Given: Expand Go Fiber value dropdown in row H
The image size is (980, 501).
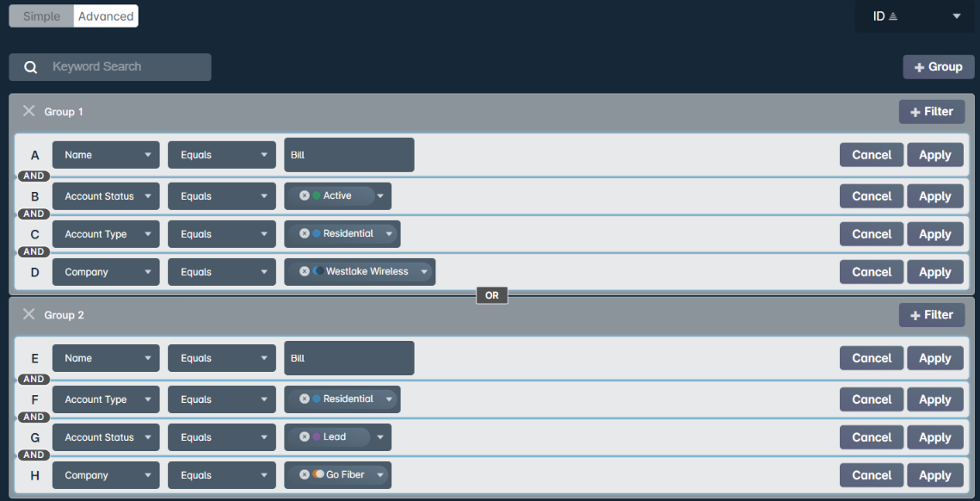Looking at the screenshot, I should [380, 475].
